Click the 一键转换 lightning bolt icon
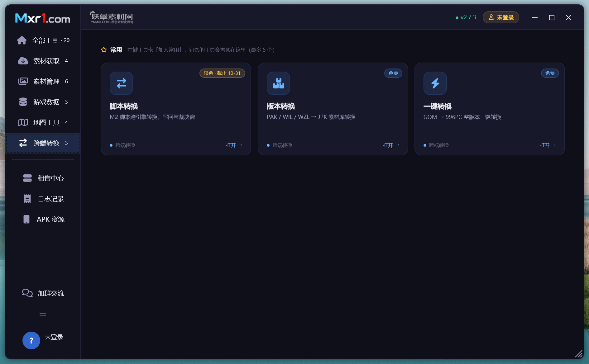Viewport: 589px width, 364px height. (x=435, y=83)
